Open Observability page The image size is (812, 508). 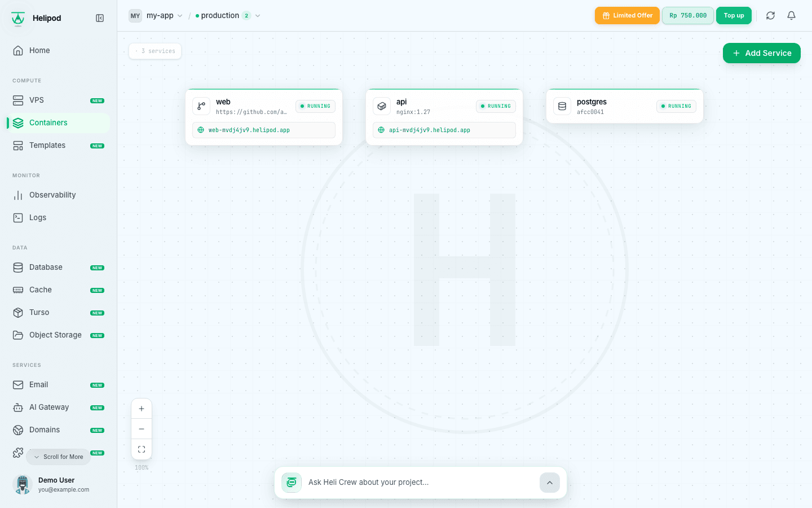[59, 195]
